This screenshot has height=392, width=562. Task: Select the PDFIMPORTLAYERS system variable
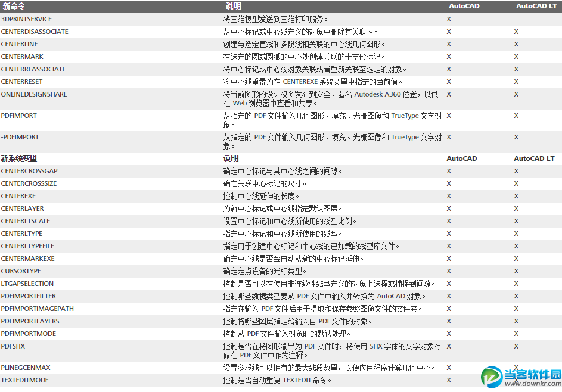point(30,322)
